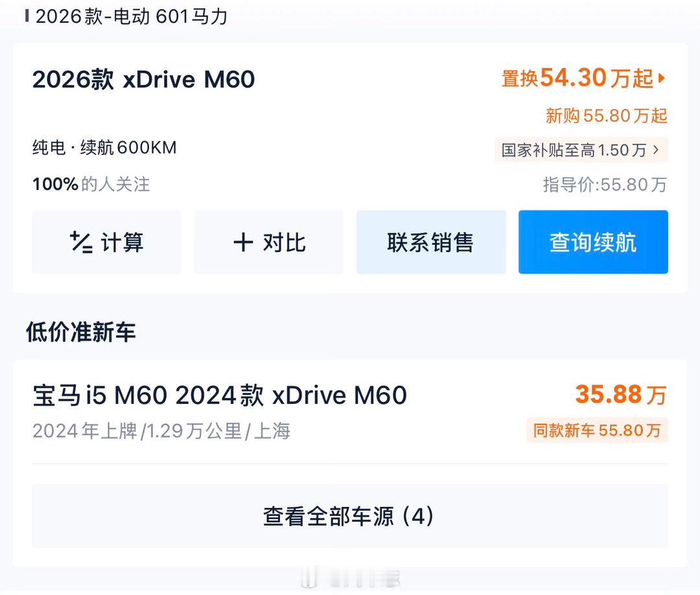Open the 置换54.30万起 trade-in price link
The width and height of the screenshot is (700, 595).
(x=584, y=78)
